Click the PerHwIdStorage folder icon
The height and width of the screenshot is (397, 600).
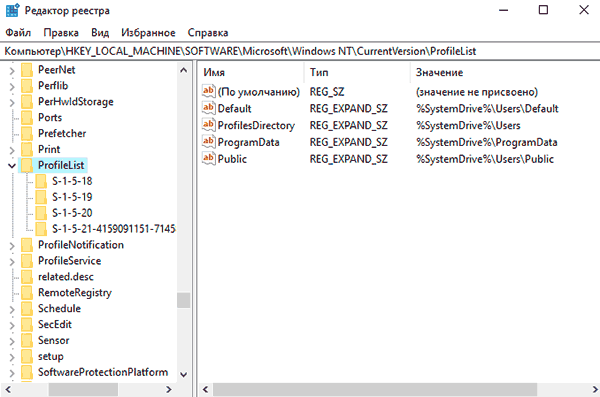point(27,102)
